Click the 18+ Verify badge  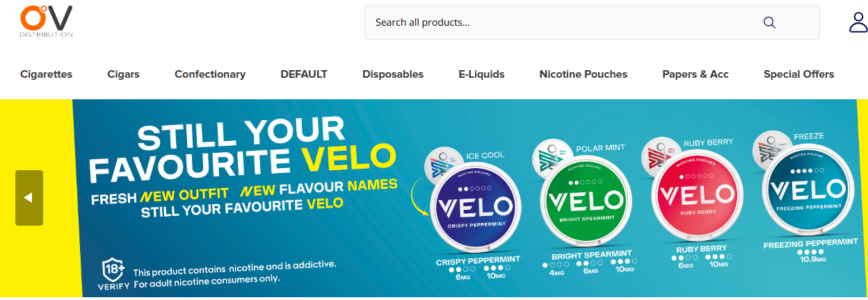tap(113, 274)
